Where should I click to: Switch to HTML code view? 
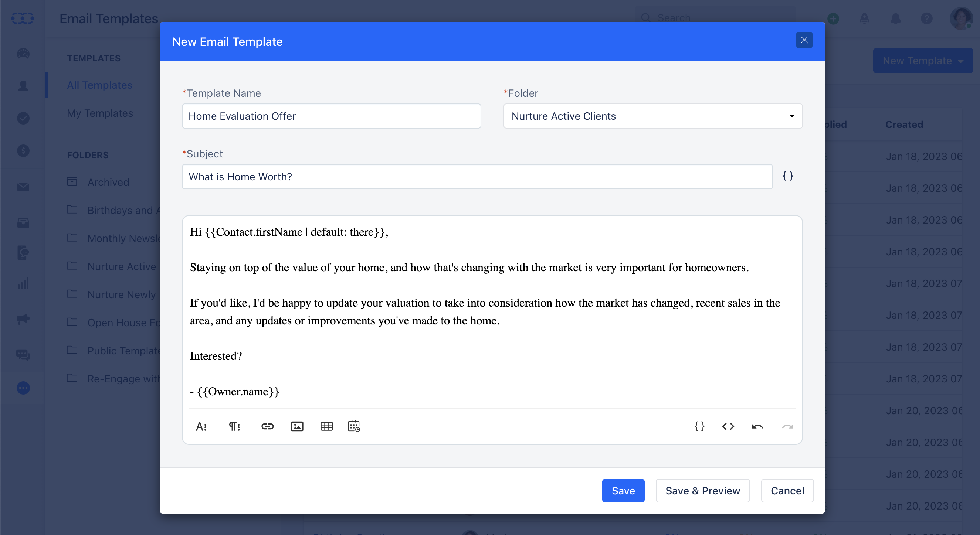(728, 427)
